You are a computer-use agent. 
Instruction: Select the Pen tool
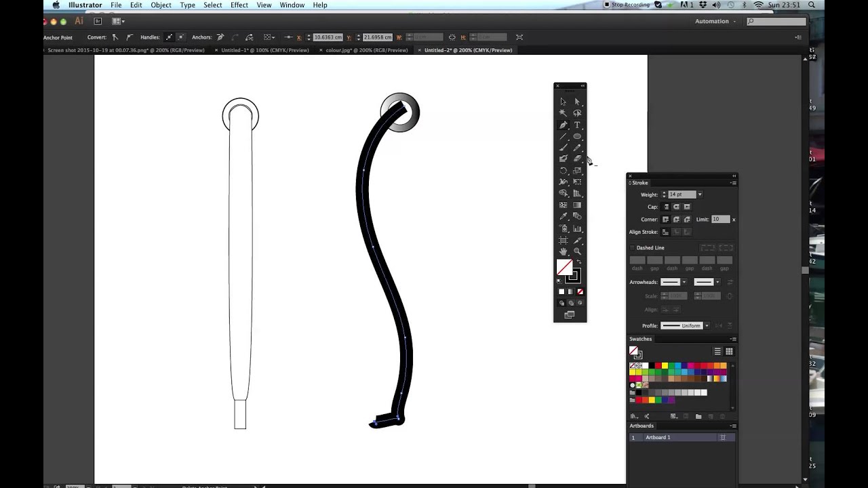click(x=563, y=125)
